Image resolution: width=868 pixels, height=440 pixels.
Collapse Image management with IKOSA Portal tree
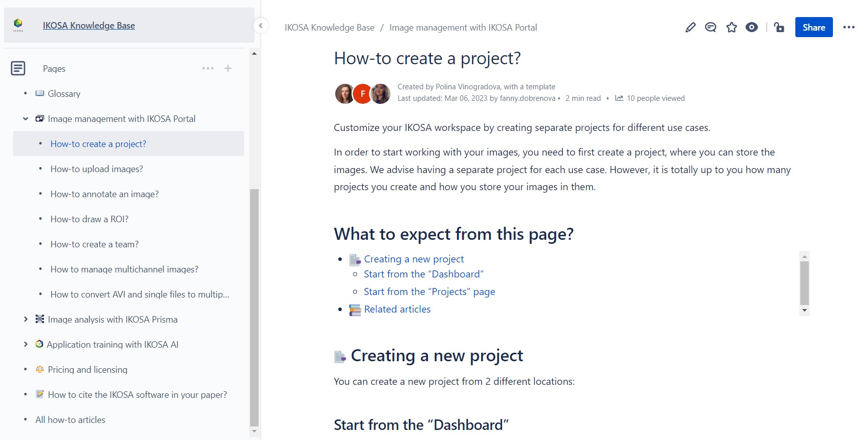pos(26,119)
